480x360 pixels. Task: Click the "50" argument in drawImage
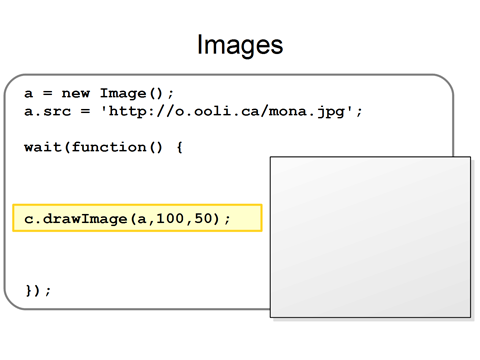(x=203, y=219)
